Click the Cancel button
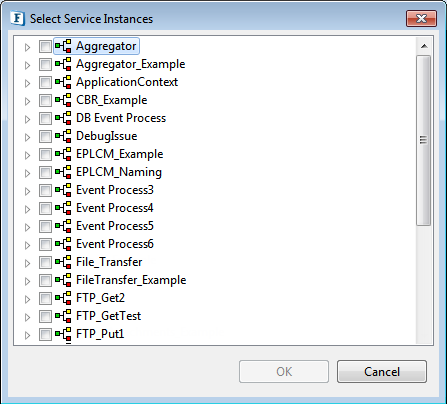Image resolution: width=447 pixels, height=404 pixels. tap(382, 371)
